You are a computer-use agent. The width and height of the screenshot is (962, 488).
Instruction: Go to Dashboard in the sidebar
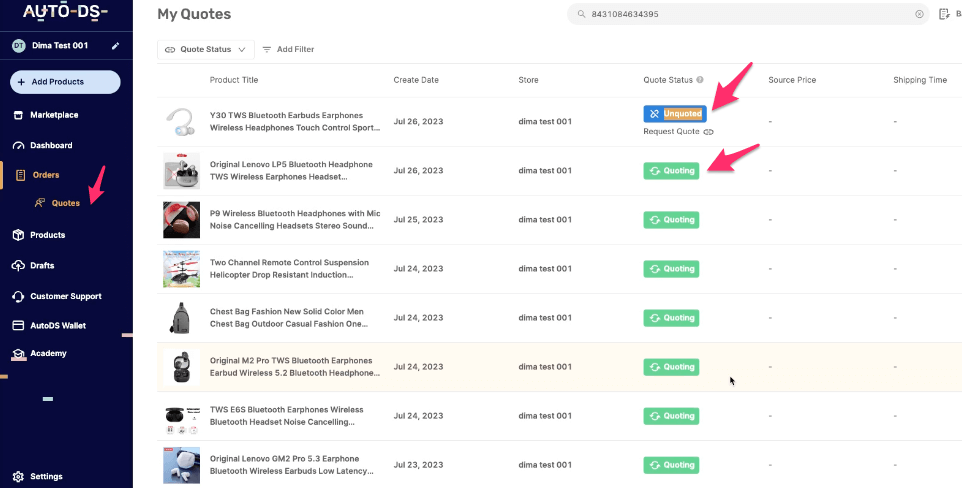pyautogui.click(x=50, y=145)
